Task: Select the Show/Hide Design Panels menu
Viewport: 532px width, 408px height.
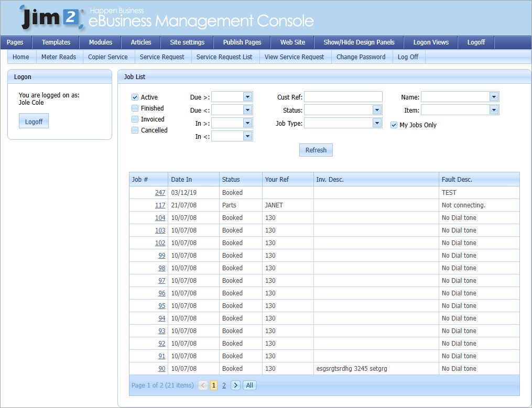Action: (359, 42)
